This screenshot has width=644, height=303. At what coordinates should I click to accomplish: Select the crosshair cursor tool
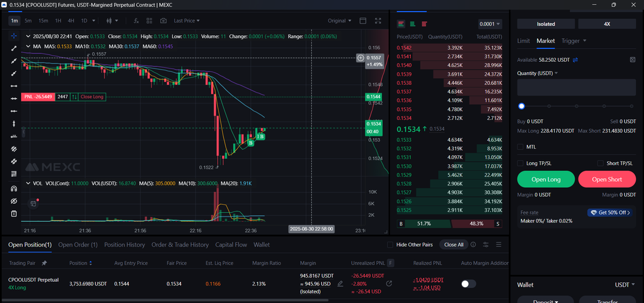pyautogui.click(x=14, y=36)
